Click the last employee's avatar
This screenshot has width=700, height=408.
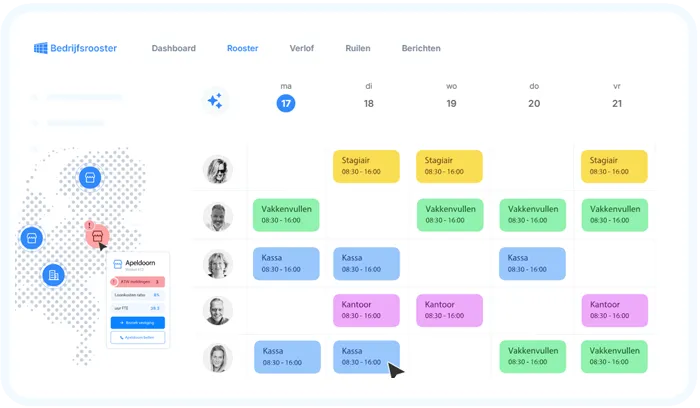[217, 358]
